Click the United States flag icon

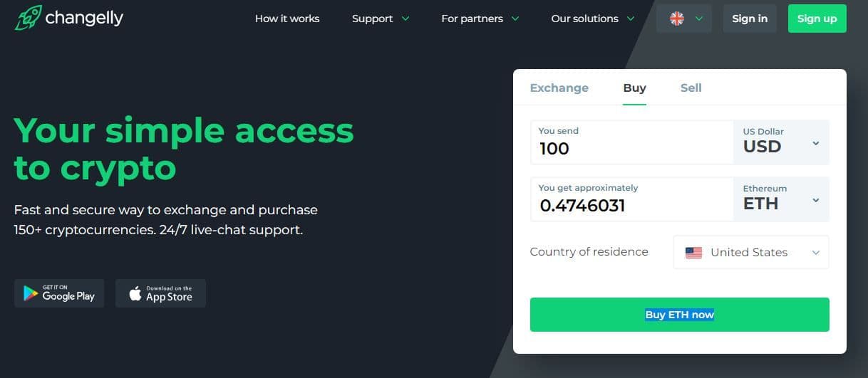point(693,253)
